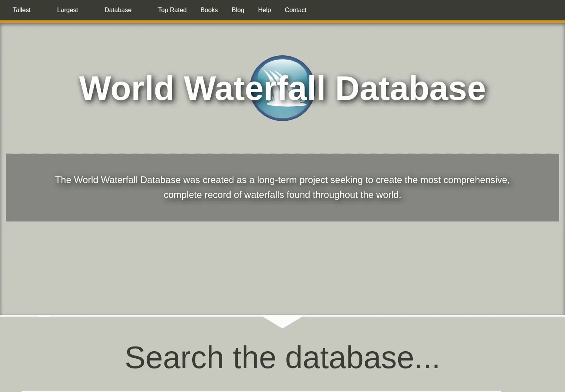Open the Database menu item
Screen dimensions: 565x392
[118, 10]
